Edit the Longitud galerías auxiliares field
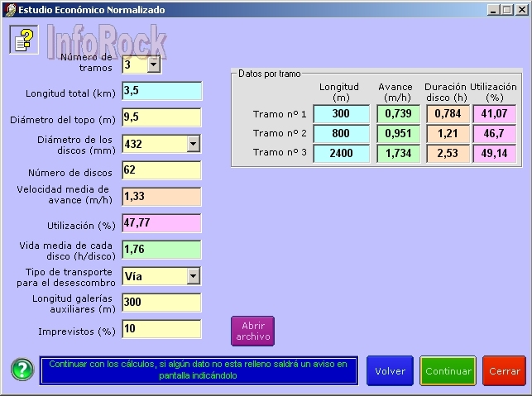532x396 pixels. coord(161,303)
